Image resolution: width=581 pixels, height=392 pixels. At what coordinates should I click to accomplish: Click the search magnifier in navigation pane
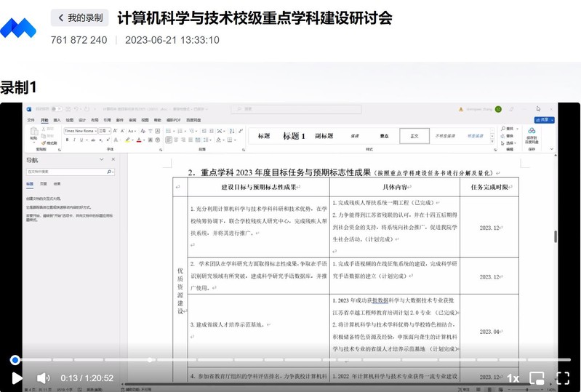coord(110,172)
